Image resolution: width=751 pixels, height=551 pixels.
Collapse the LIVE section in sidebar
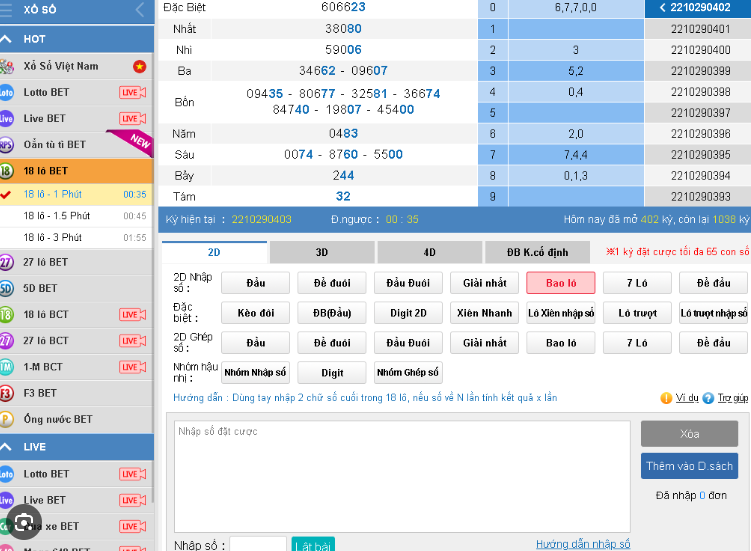9,446
